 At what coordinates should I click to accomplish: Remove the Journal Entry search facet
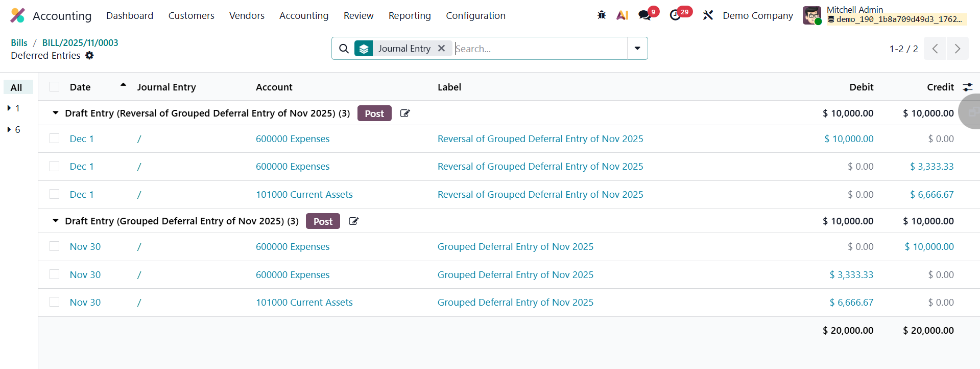(x=442, y=48)
